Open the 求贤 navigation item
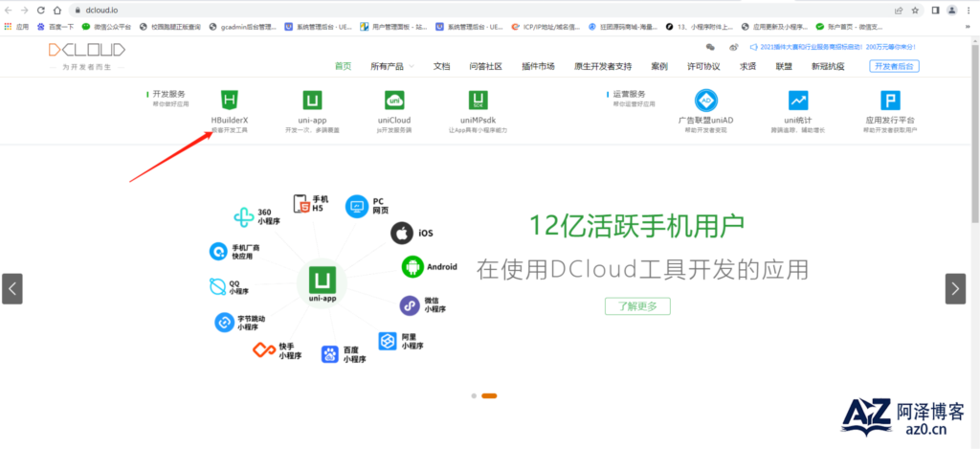 coord(748,66)
